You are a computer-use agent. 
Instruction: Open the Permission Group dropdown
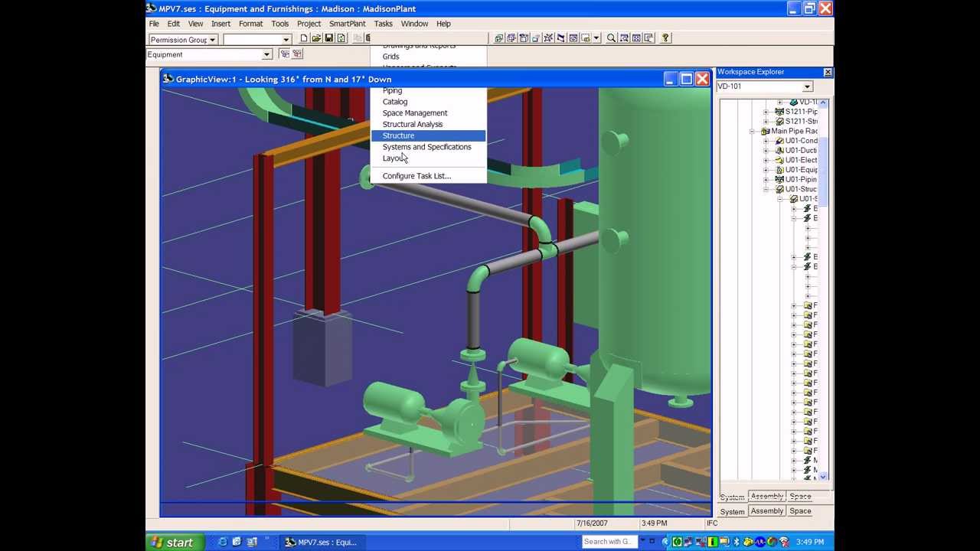click(213, 40)
